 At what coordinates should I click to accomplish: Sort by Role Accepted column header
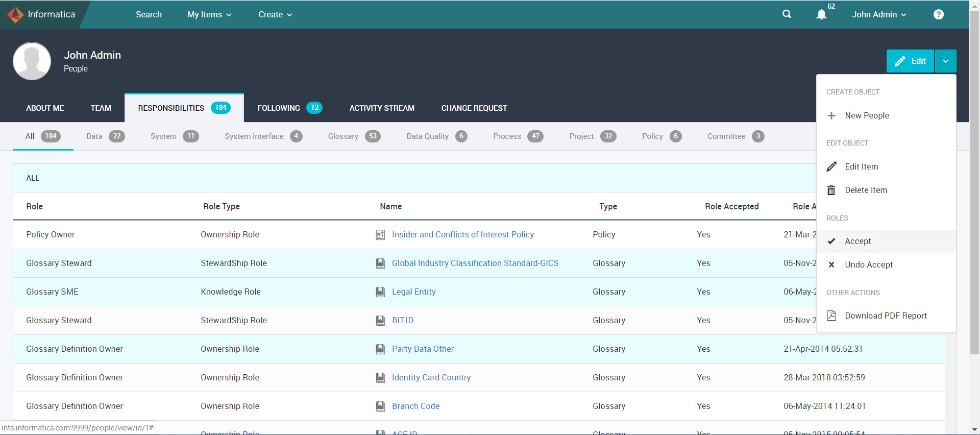point(732,207)
